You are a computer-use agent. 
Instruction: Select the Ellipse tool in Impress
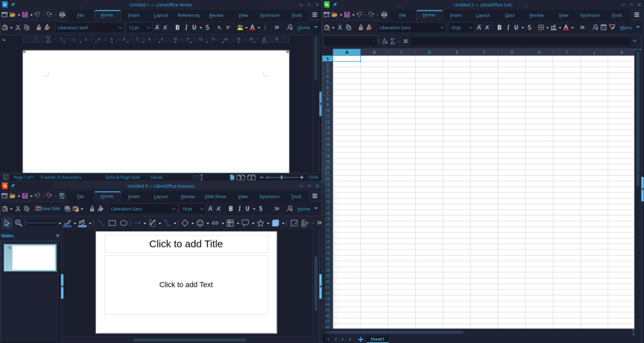[123, 223]
